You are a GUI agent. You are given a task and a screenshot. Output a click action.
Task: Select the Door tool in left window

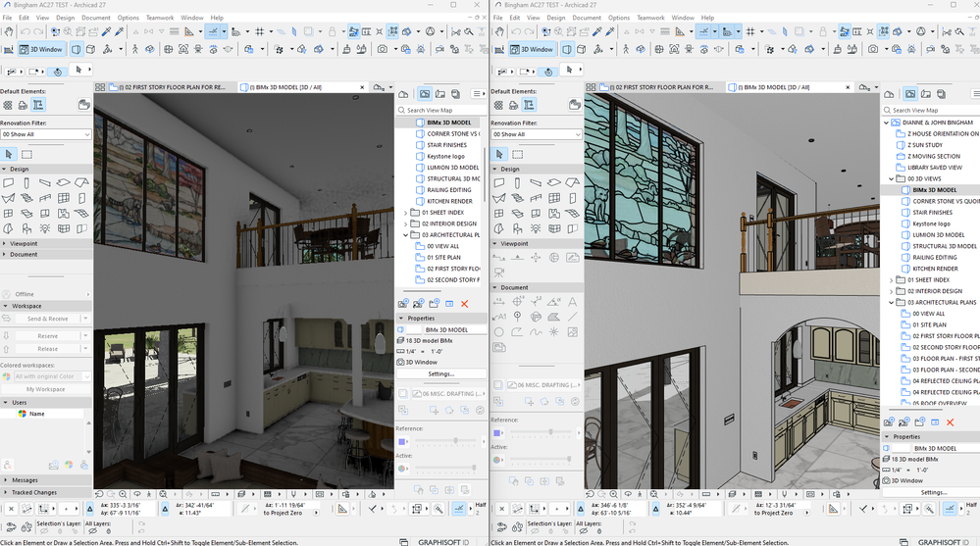(x=81, y=198)
